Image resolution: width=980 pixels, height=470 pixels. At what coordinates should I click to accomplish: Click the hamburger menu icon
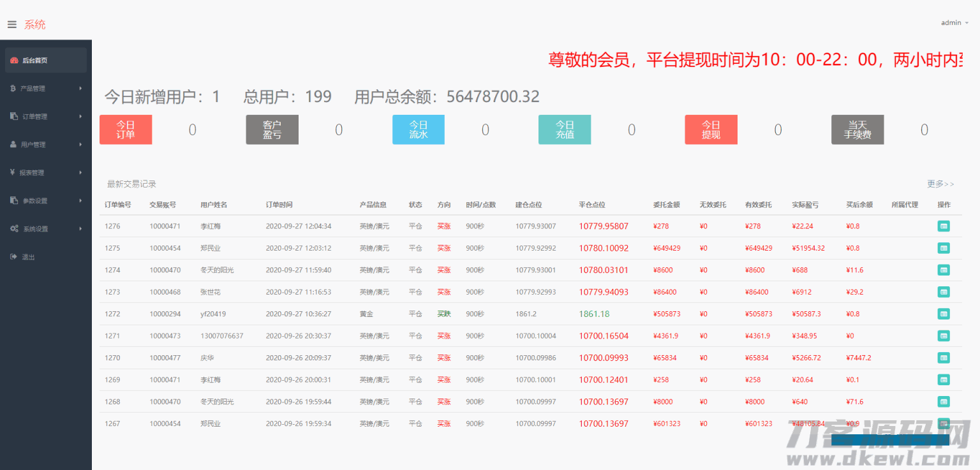click(x=11, y=25)
